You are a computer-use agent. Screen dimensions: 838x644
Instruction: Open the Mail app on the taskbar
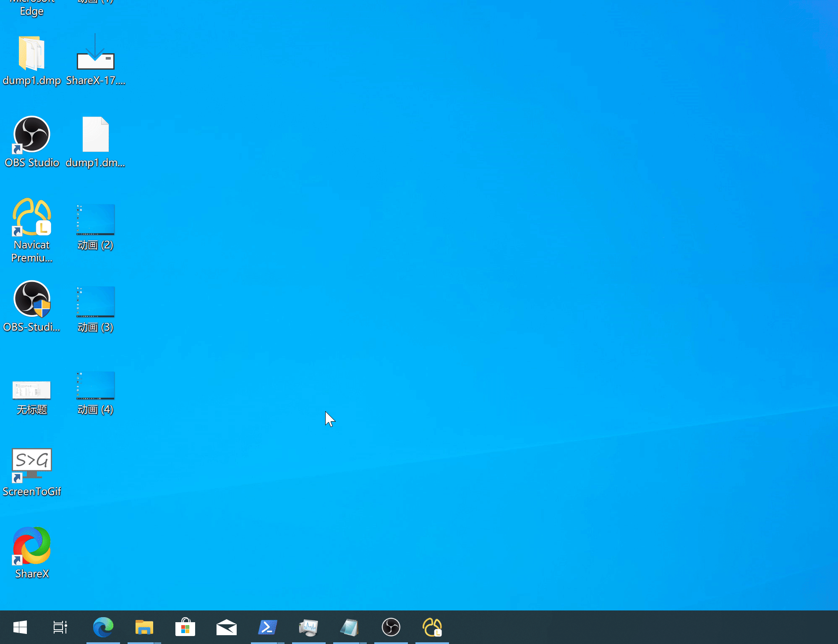(227, 627)
